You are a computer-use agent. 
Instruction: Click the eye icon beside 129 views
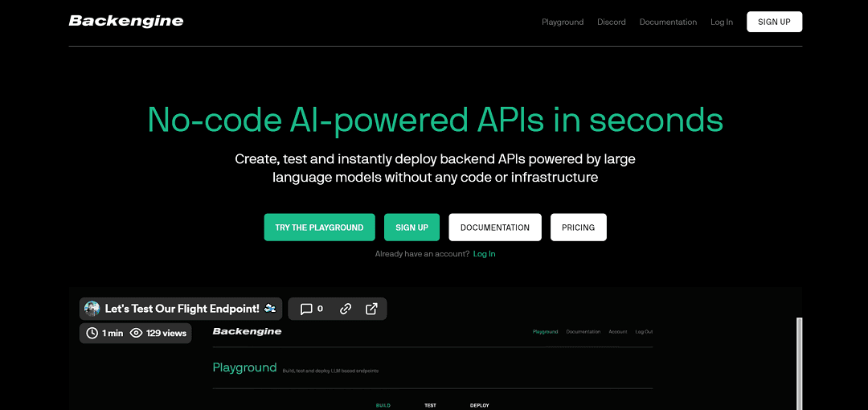136,333
